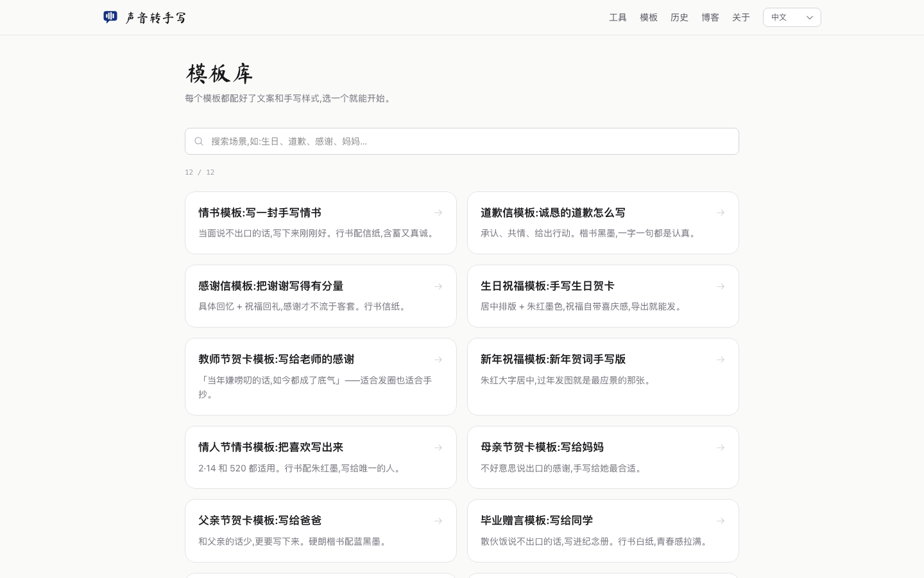Open the 中文 language dropdown
Image resolution: width=924 pixels, height=578 pixels.
(792, 17)
